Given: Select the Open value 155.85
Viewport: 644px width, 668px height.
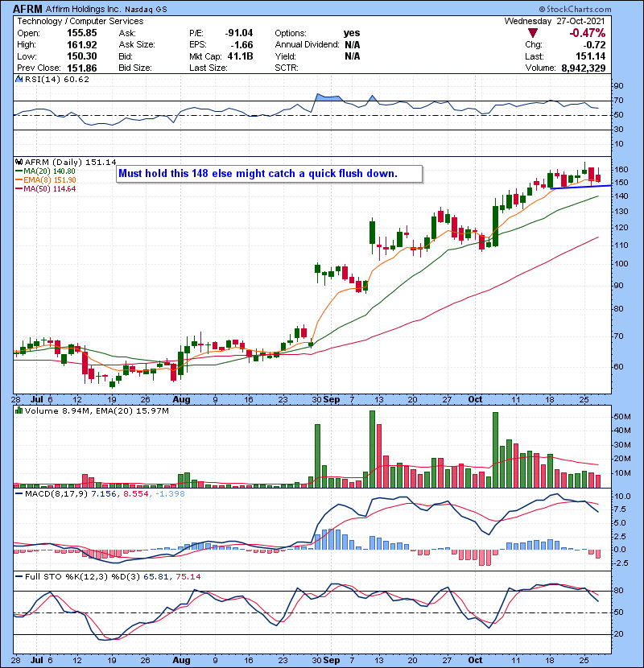Looking at the screenshot, I should (82, 33).
